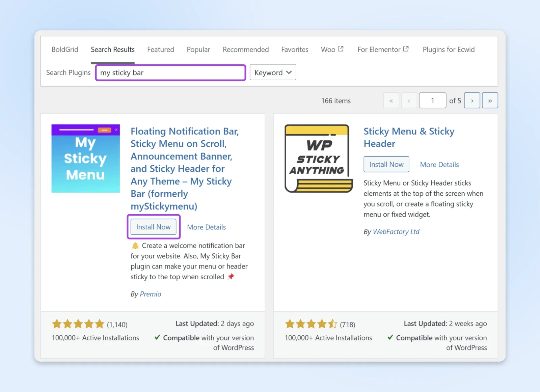
Task: Click compatibility checkmark on Sticky Header card
Action: 390,337
